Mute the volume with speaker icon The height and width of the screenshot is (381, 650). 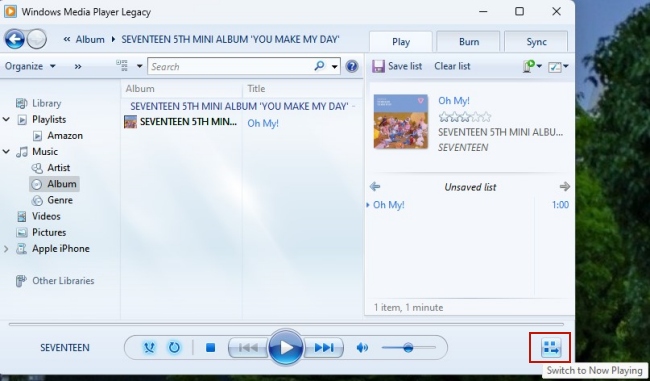362,347
